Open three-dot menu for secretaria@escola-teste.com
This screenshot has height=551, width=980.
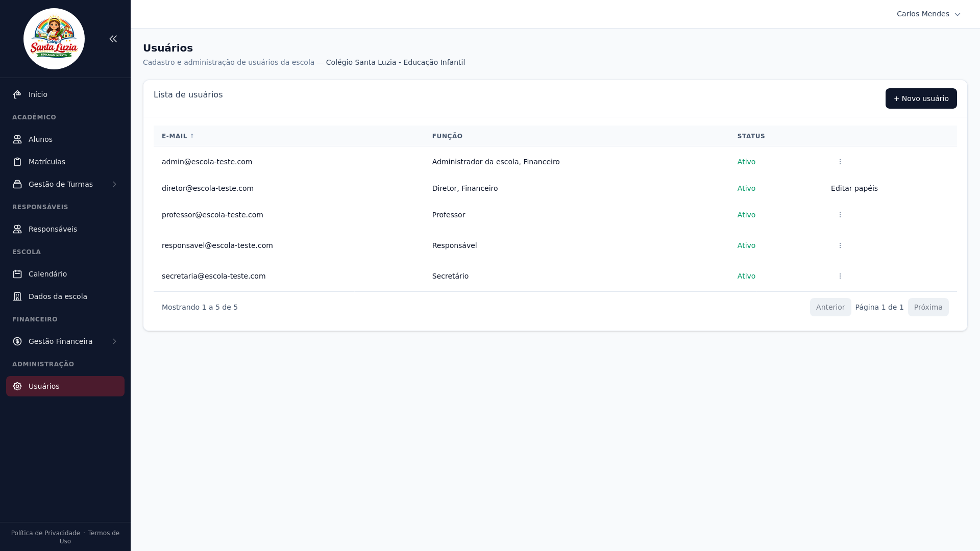click(840, 276)
